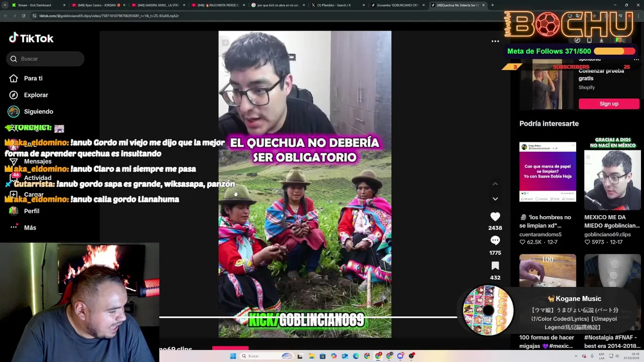Switch to the PAUCHIKITA PIERDE tab
The image size is (644, 362).
(x=217, y=5)
